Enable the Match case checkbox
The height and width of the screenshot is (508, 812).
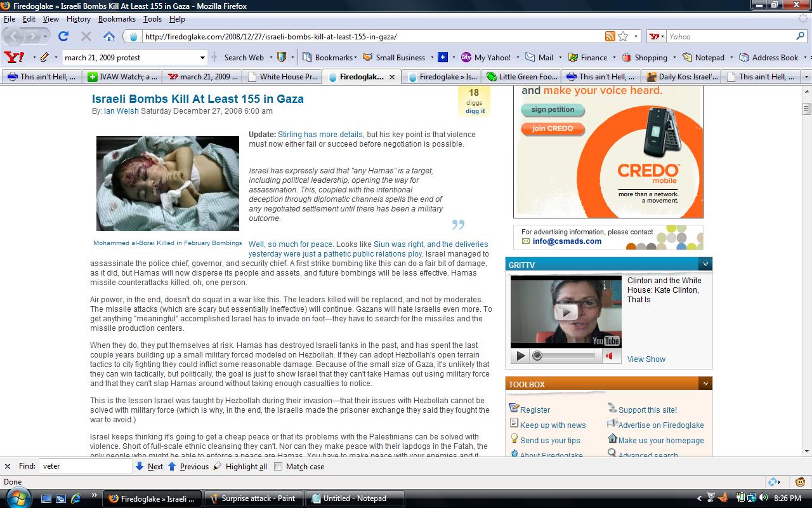click(278, 466)
